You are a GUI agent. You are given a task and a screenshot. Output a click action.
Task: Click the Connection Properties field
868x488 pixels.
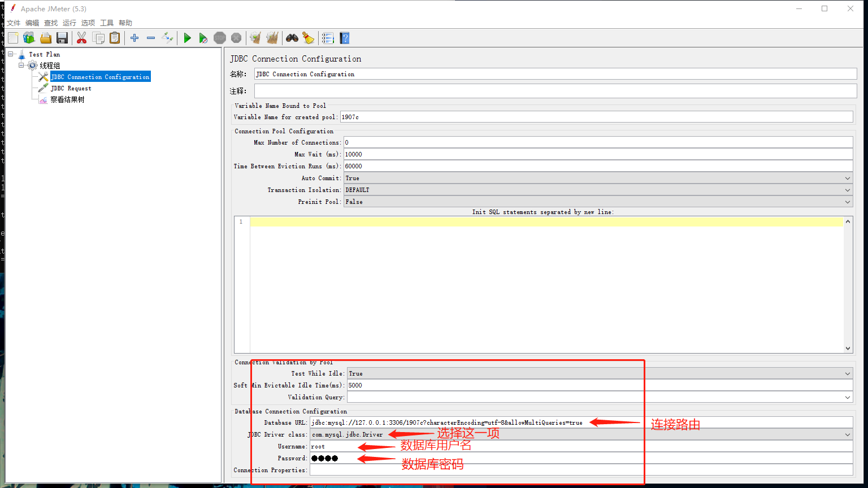tap(581, 470)
